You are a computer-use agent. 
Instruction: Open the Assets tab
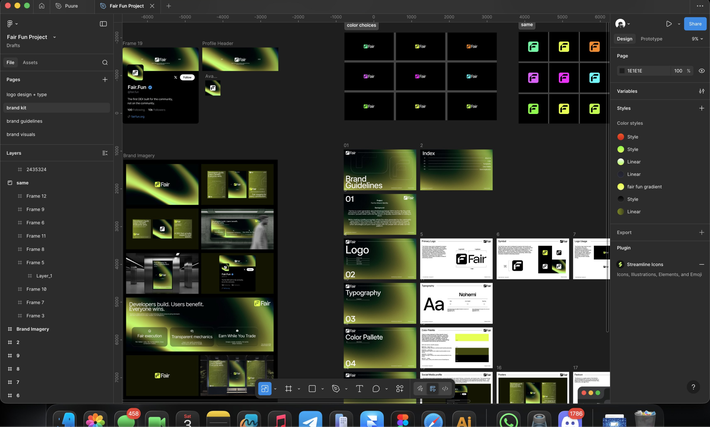point(30,62)
